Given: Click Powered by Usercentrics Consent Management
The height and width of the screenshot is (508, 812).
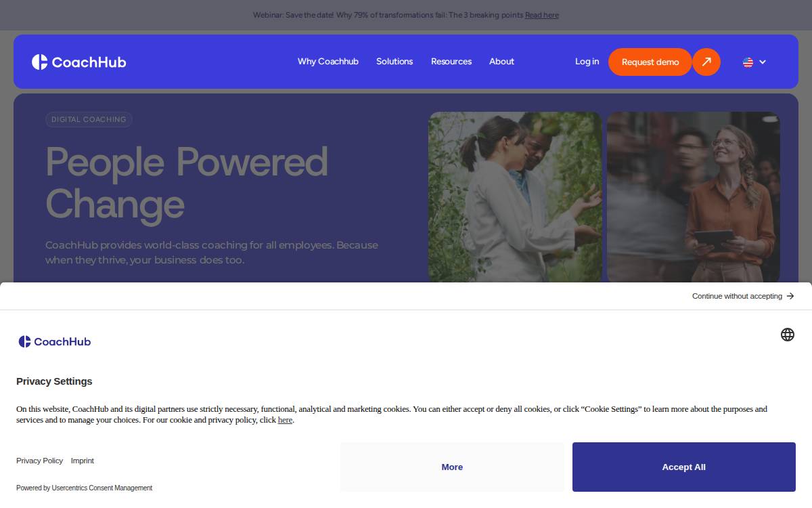Looking at the screenshot, I should click(84, 488).
